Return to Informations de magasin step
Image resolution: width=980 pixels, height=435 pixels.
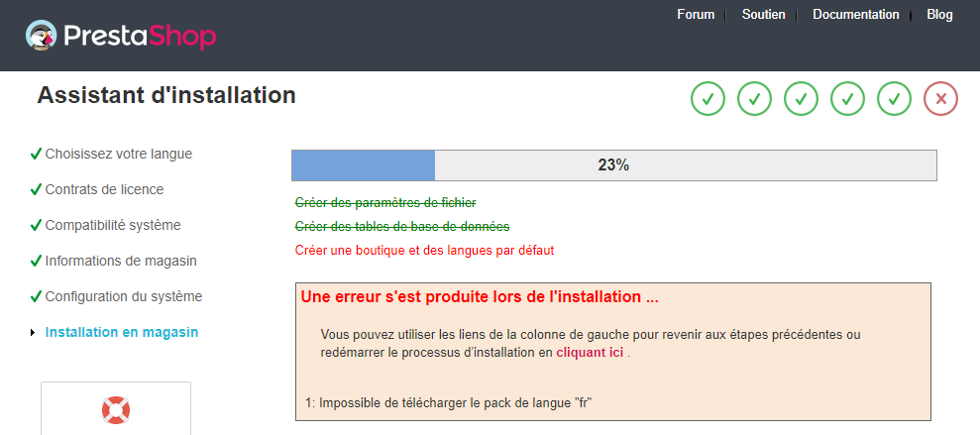[121, 261]
